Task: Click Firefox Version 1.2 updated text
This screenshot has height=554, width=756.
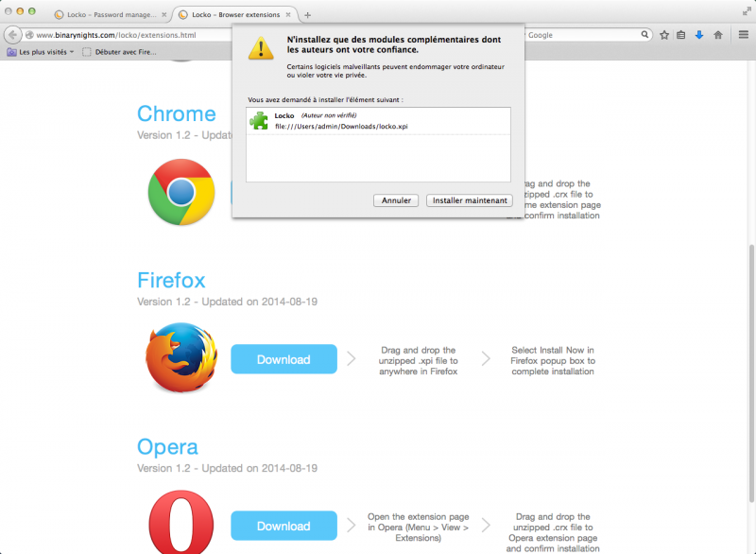Action: coord(227,302)
